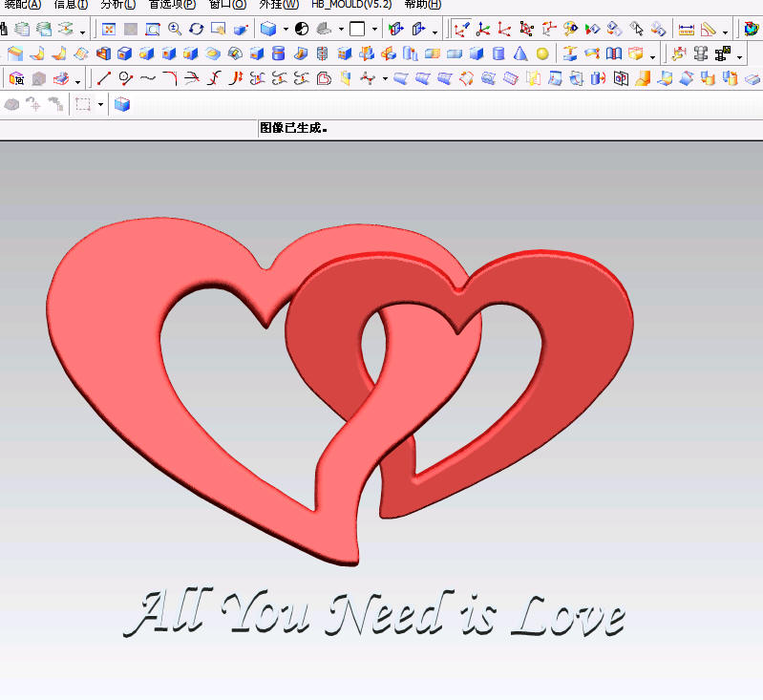Open the HB_MOULD(V5.2) menu

[x=351, y=5]
